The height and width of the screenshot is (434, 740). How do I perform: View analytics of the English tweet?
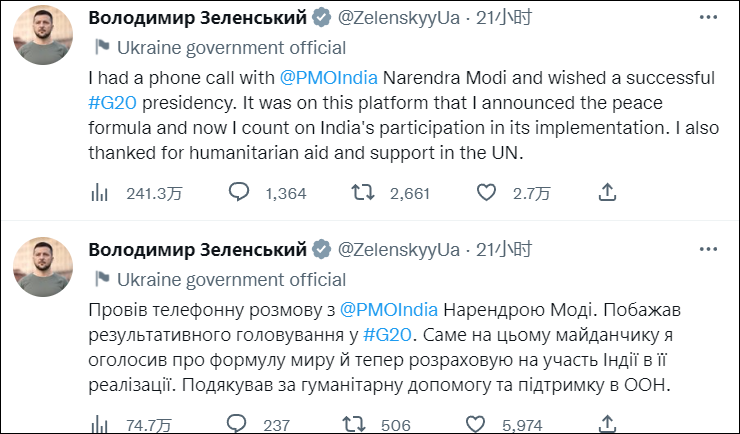pos(100,193)
